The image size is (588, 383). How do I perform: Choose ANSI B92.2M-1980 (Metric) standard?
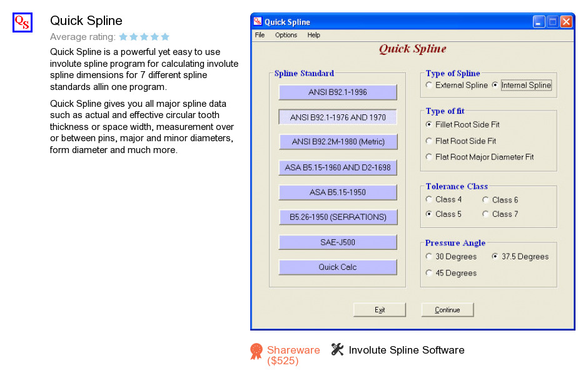point(338,142)
